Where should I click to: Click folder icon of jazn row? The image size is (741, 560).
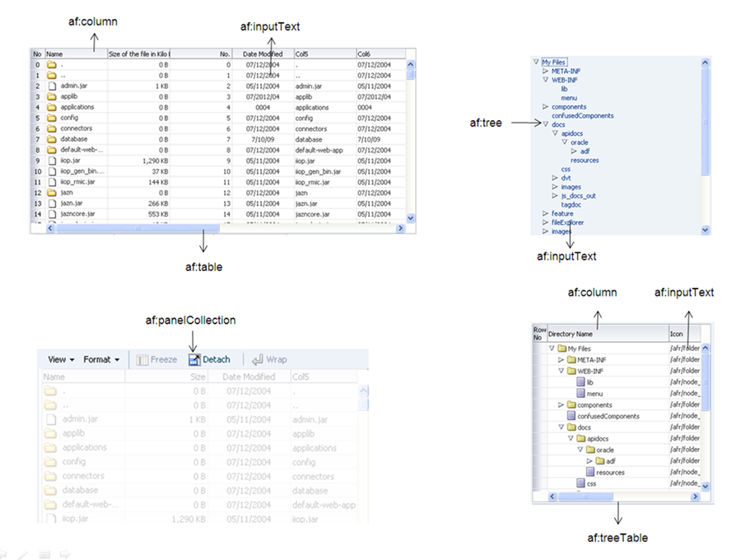pyautogui.click(x=52, y=193)
